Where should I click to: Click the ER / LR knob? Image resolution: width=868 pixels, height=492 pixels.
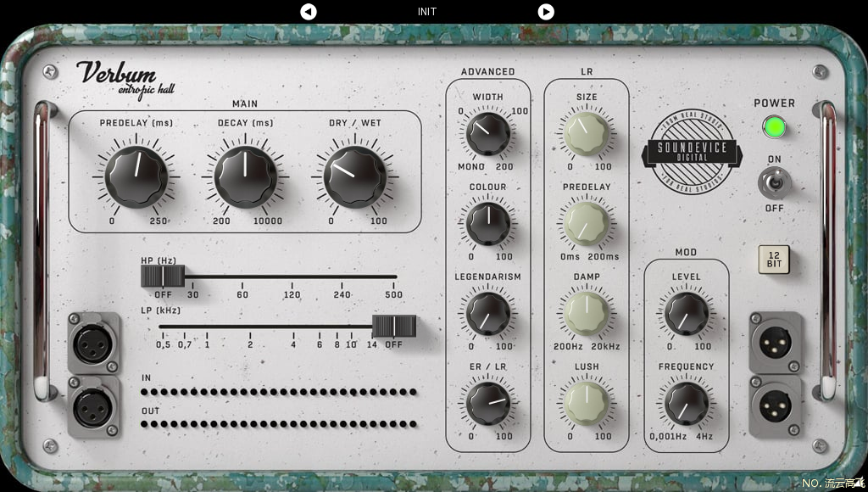coord(487,403)
